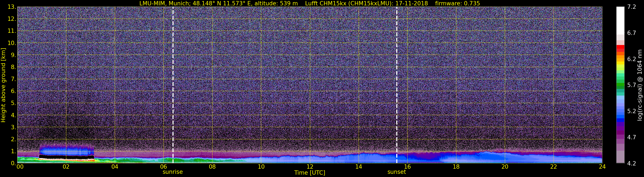Click the x-axis tick label '00'
Screen dimensions: 644x177
[x=20, y=167]
